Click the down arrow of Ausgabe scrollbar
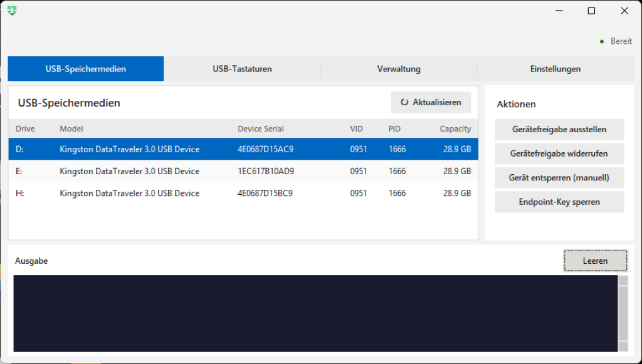Screen dimensions: 642x364 pos(623,346)
